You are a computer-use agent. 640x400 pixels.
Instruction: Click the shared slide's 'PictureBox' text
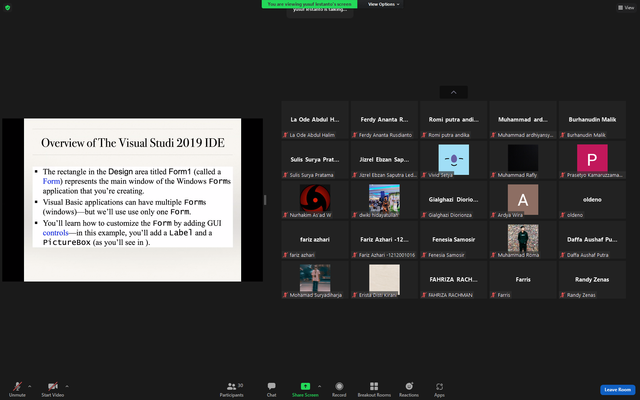(x=67, y=242)
